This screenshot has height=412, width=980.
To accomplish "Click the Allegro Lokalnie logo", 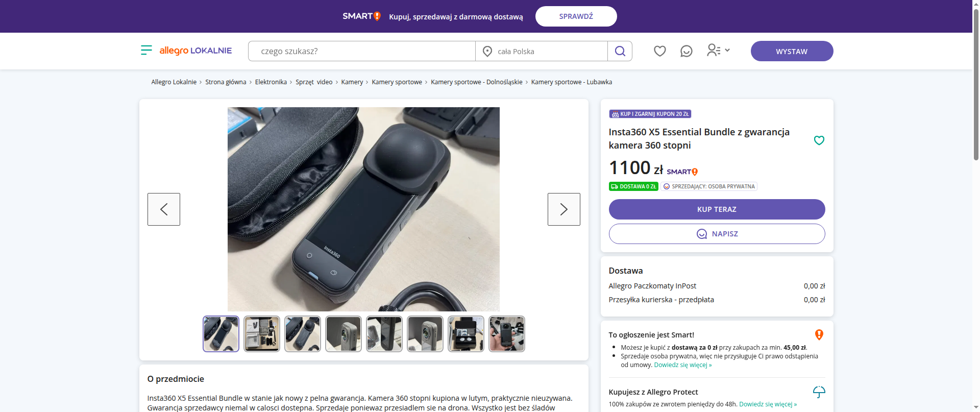I will [x=195, y=51].
